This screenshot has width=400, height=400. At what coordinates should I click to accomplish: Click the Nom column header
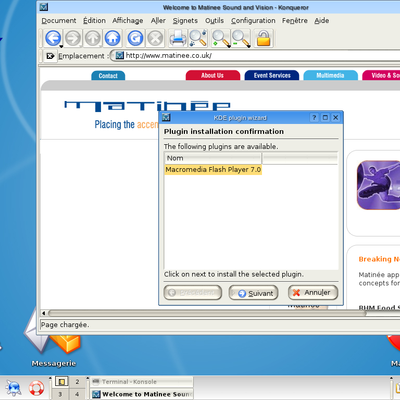213,158
